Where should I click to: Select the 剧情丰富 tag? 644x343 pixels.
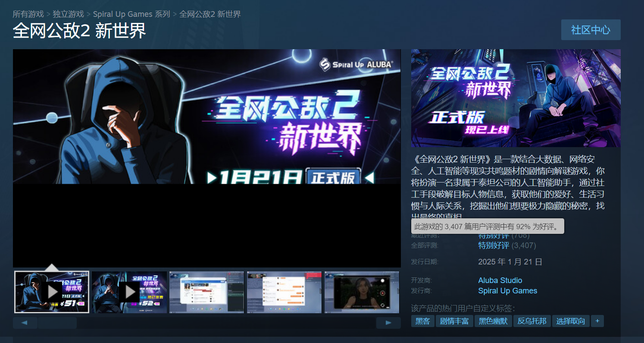point(454,321)
